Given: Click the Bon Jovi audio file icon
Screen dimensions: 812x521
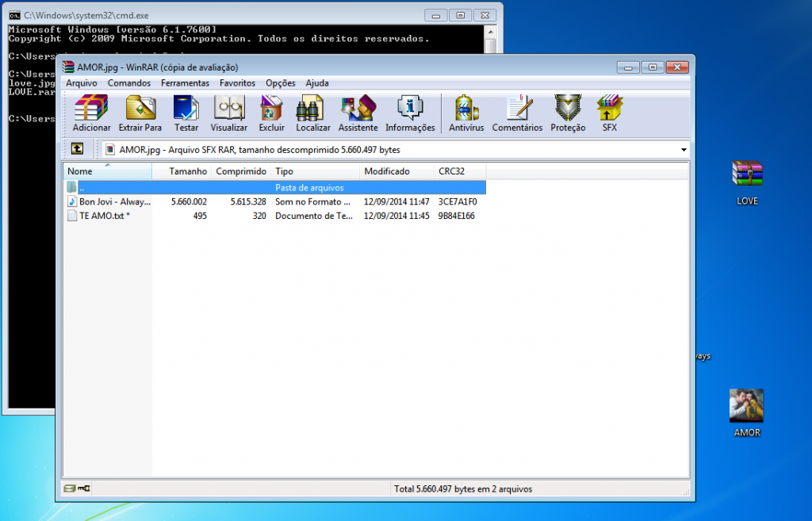Looking at the screenshot, I should [x=72, y=201].
